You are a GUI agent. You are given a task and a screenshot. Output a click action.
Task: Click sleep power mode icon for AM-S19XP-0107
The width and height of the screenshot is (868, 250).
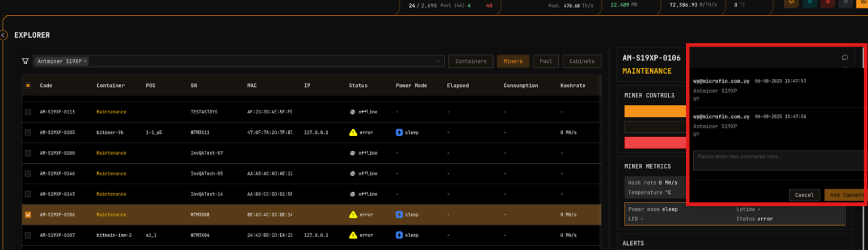click(399, 235)
